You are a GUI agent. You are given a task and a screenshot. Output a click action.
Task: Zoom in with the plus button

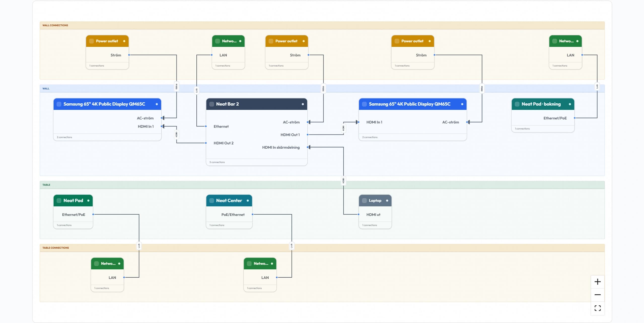(x=597, y=282)
